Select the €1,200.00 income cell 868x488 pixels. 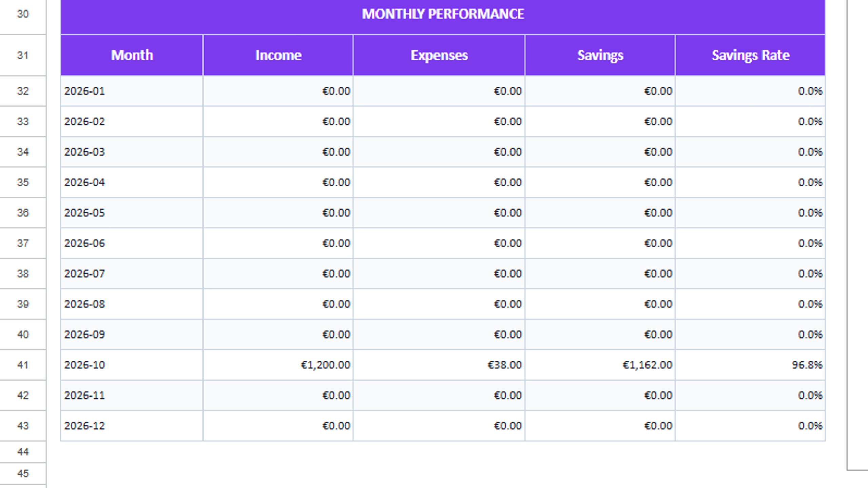(x=278, y=365)
